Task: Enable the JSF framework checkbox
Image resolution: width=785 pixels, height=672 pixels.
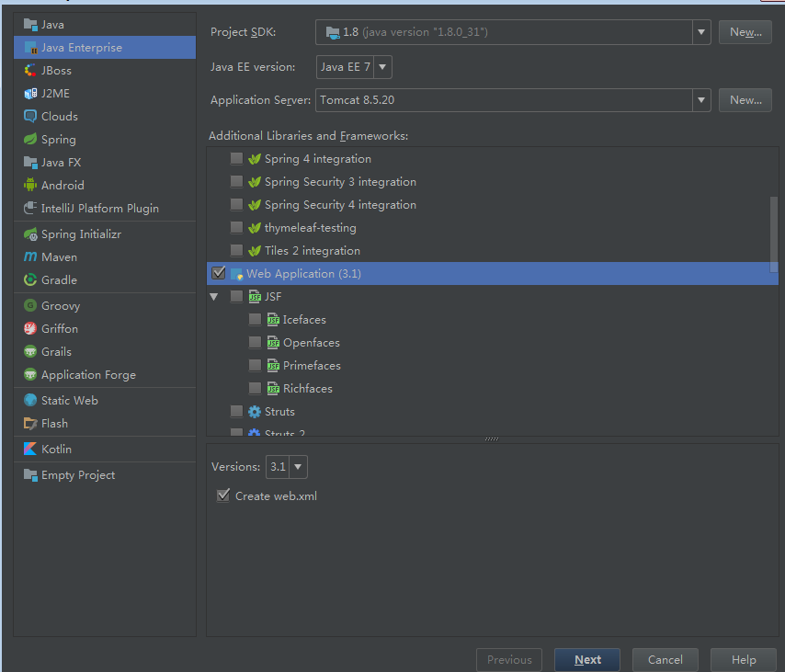Action: [236, 296]
